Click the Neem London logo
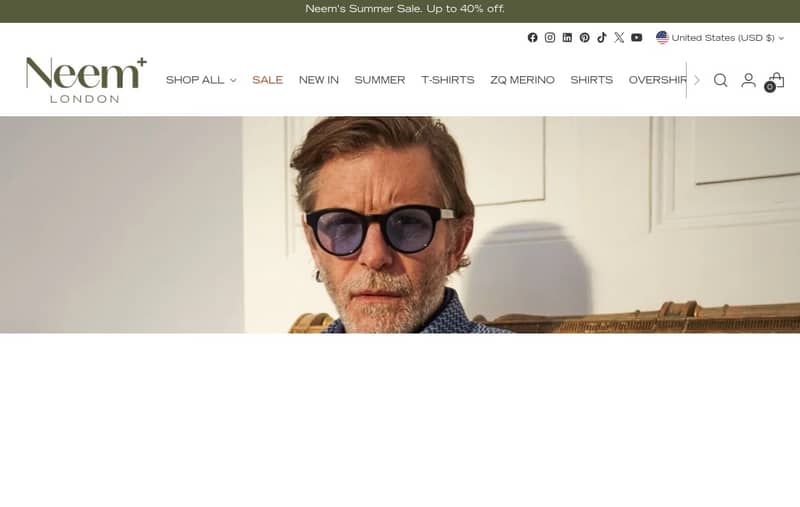The width and height of the screenshot is (800, 507). (x=86, y=80)
